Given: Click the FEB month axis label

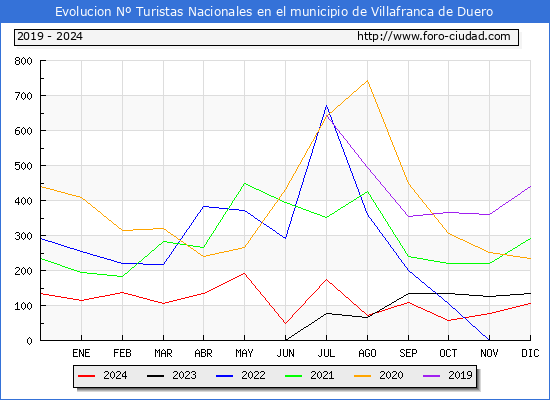Looking at the screenshot, I should point(122,353).
